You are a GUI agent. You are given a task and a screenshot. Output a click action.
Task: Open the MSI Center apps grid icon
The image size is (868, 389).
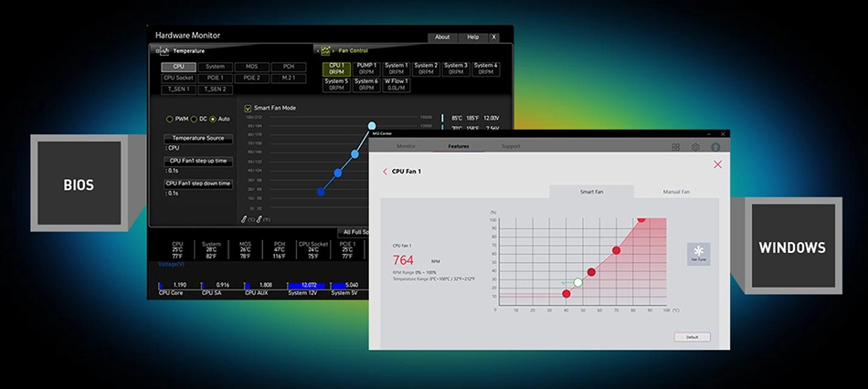(676, 147)
